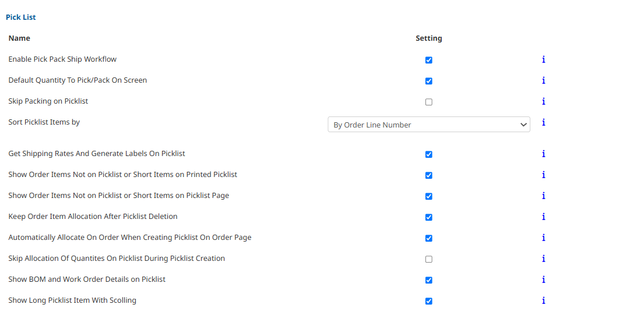Uncheck Keep Order Item Allocation After Picklist Deletion

[429, 217]
